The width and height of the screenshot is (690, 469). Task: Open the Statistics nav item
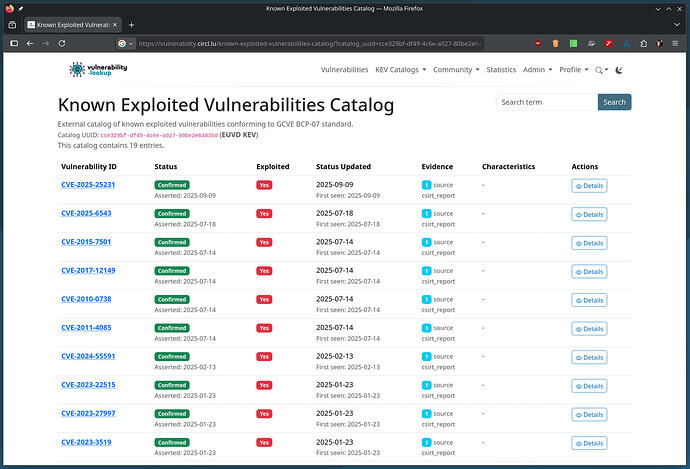(501, 70)
